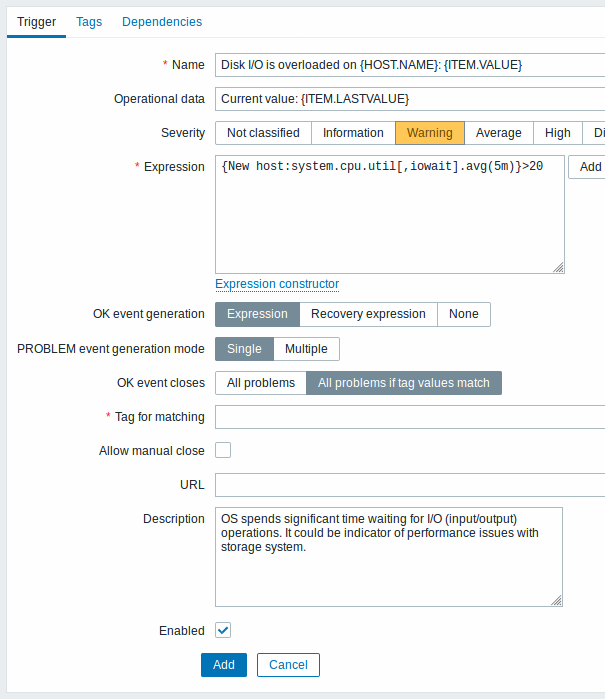This screenshot has width=605, height=699.
Task: Select Information severity level
Action: 353,133
